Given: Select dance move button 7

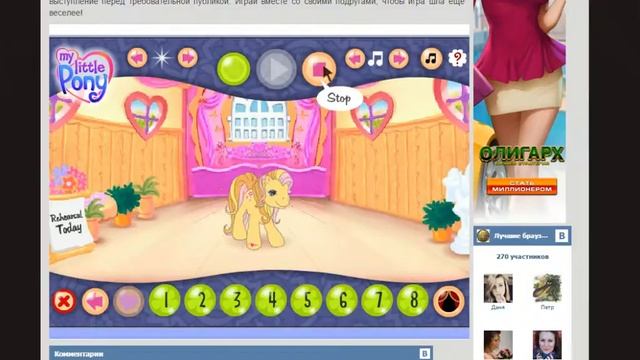Looking at the screenshot, I should point(378,300).
